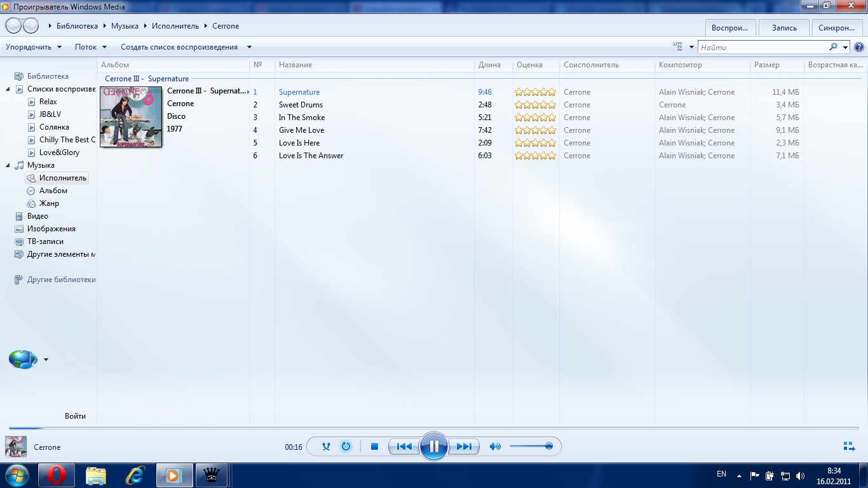Open the Запись tab
868x488 pixels.
coord(783,28)
